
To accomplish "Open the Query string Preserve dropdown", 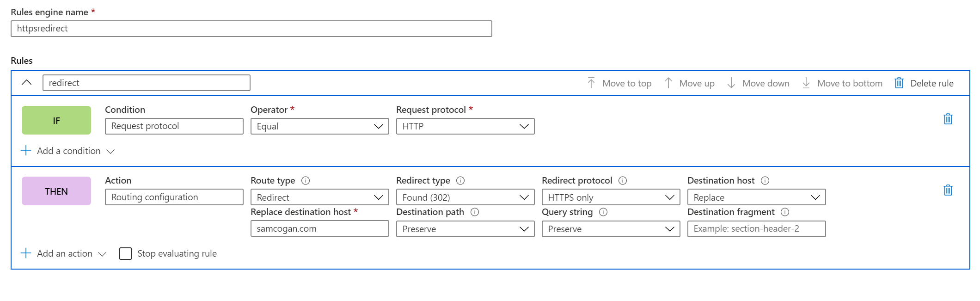I will (611, 229).
